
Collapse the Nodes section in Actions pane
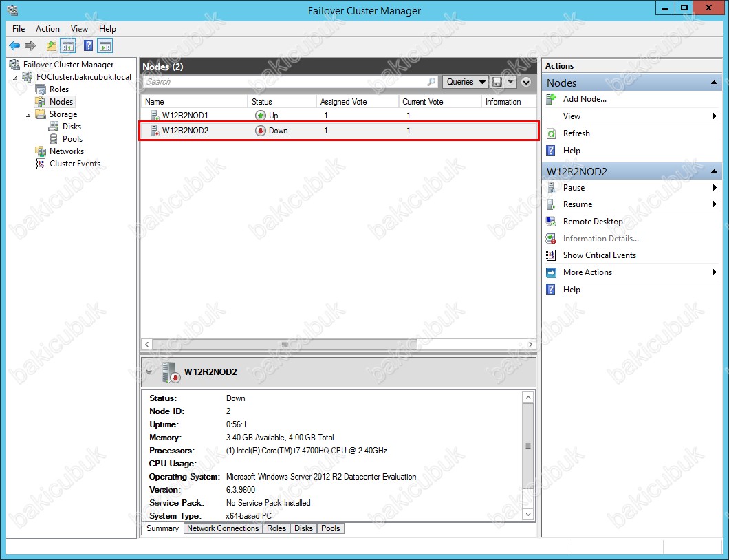coord(714,83)
